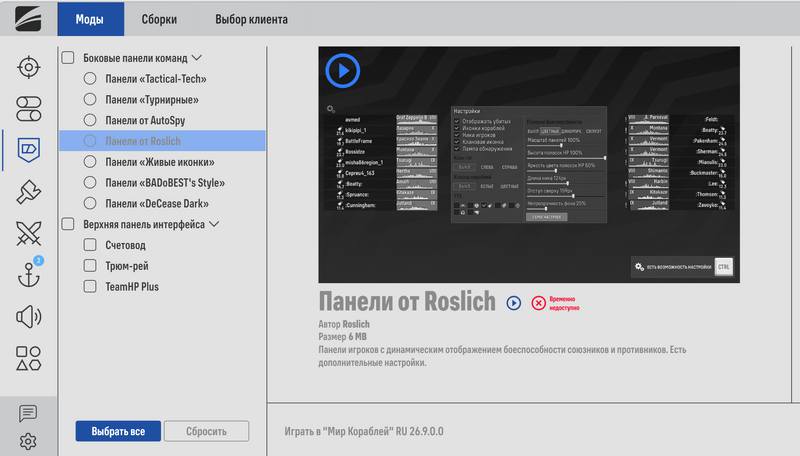
Task: Switch to the Моды tab
Action: (90, 19)
